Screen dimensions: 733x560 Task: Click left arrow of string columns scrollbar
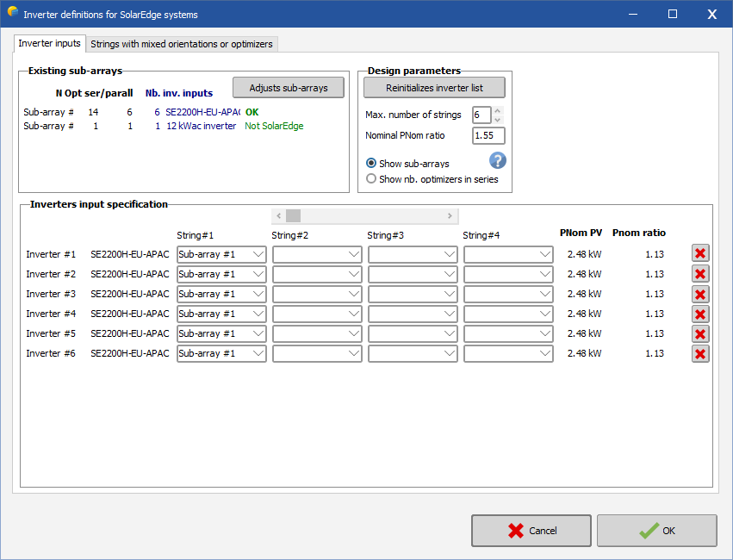click(x=278, y=215)
